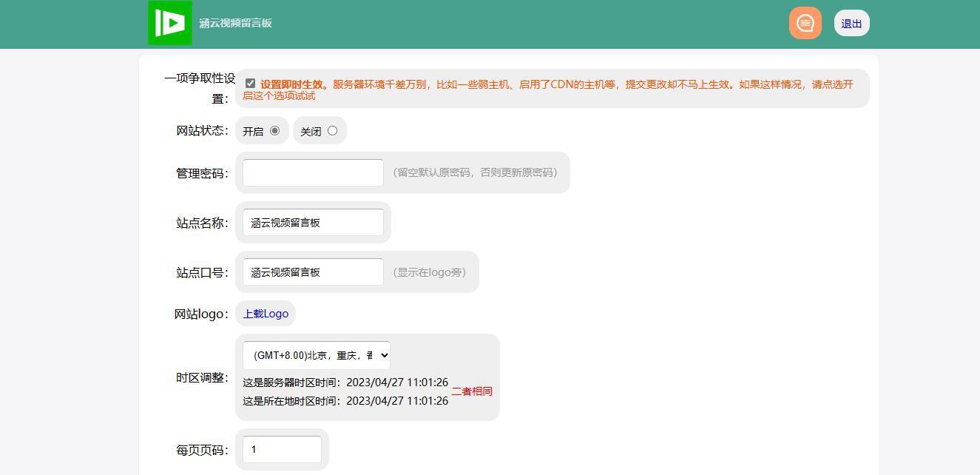The image size is (980, 475).
Task: Click the 所在地时区时间 line
Action: coord(345,401)
